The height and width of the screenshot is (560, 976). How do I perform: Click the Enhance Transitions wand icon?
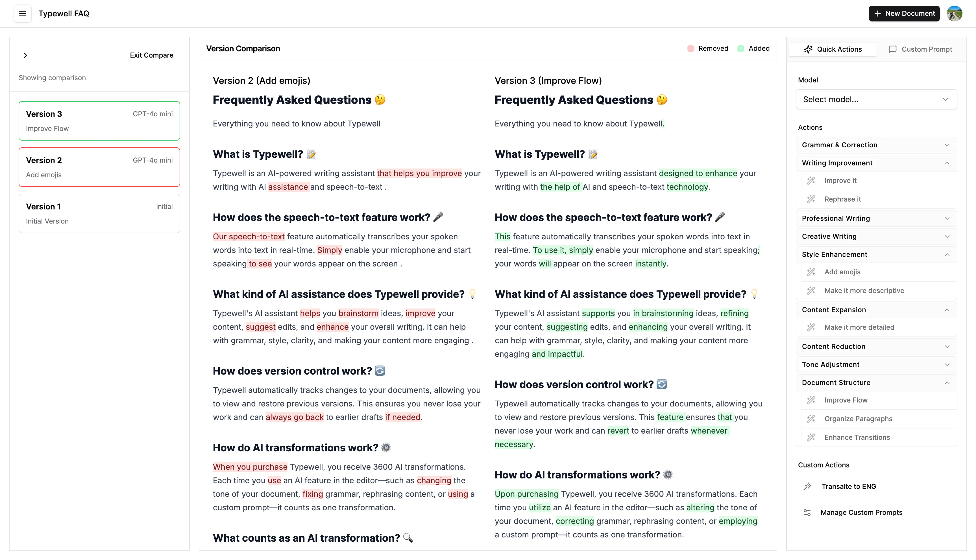pos(811,437)
